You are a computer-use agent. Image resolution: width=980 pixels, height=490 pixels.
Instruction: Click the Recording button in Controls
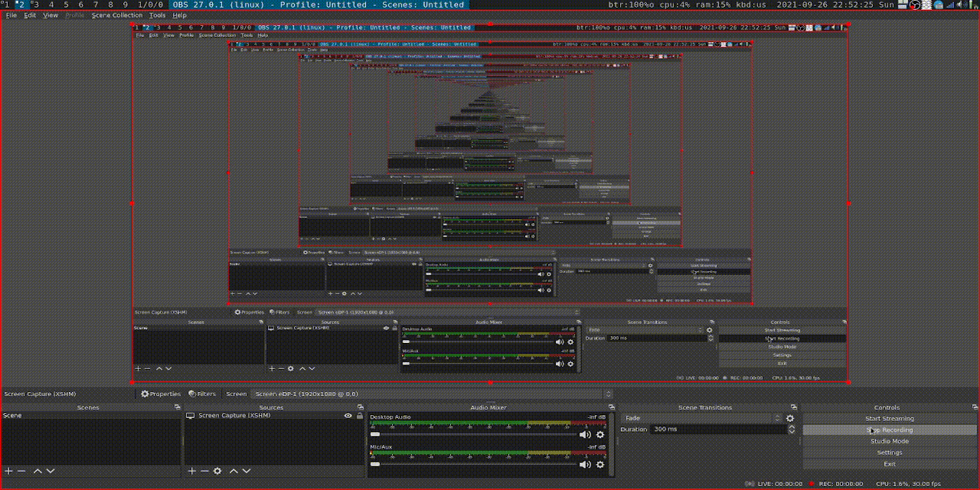pyautogui.click(x=890, y=430)
